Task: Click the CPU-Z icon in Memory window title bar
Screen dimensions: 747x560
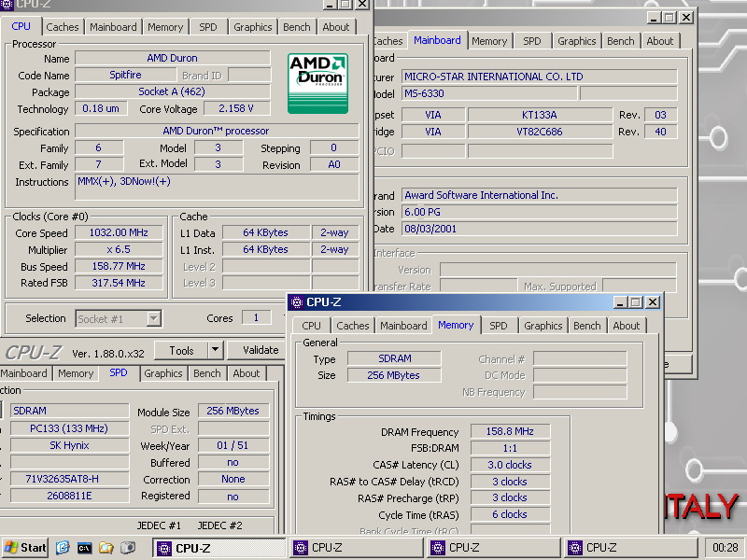Action: coord(297,301)
